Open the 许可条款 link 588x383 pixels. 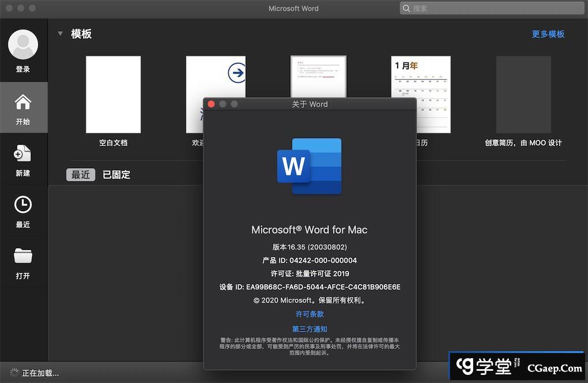click(309, 314)
